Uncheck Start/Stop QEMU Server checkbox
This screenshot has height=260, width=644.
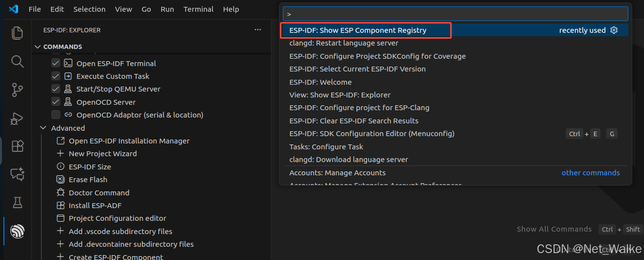(x=56, y=89)
